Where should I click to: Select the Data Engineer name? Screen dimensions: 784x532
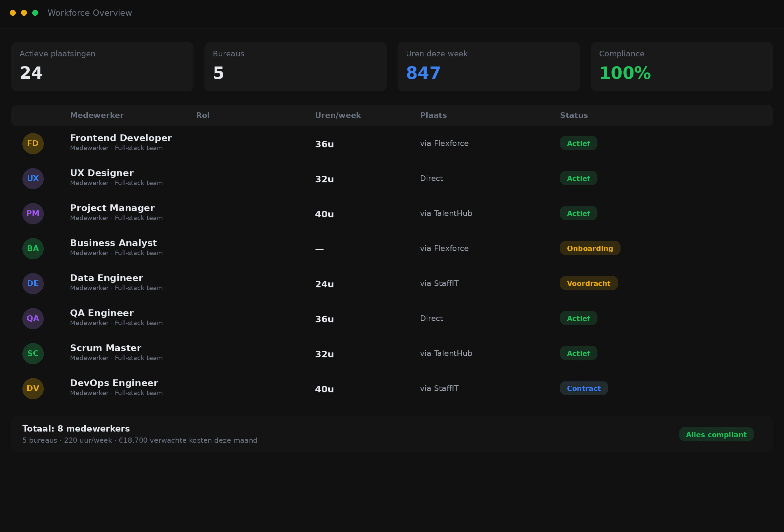(x=106, y=278)
